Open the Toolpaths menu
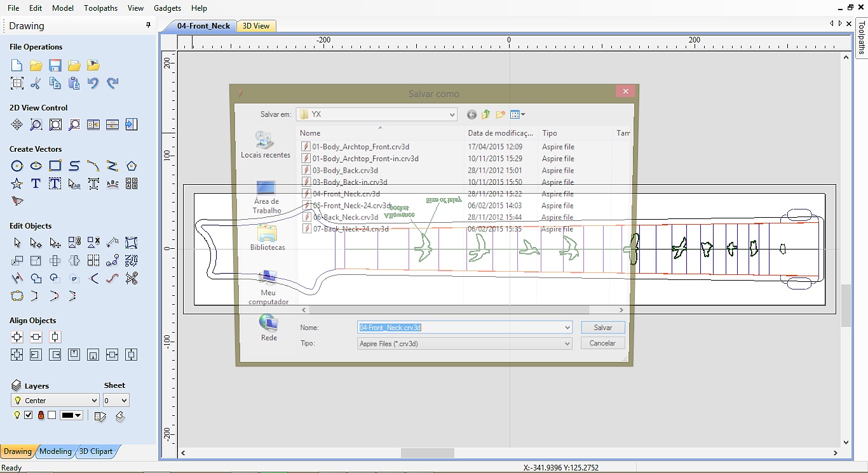Image resolution: width=868 pixels, height=473 pixels. click(x=100, y=8)
